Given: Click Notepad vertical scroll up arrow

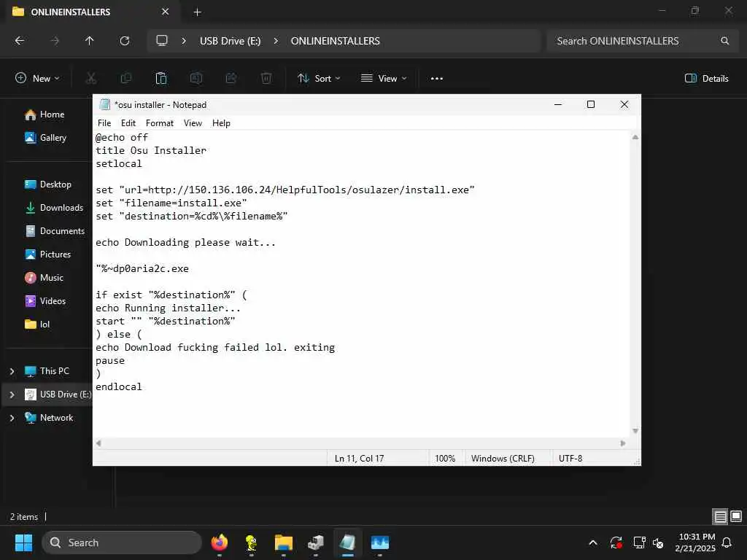Looking at the screenshot, I should pyautogui.click(x=635, y=137).
